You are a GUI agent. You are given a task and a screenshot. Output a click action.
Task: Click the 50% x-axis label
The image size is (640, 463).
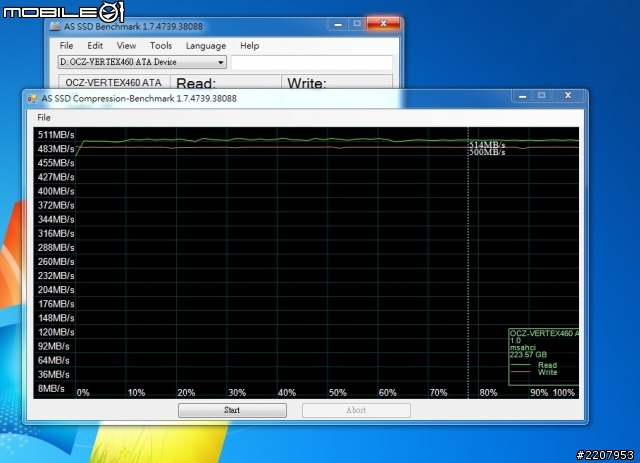point(338,393)
